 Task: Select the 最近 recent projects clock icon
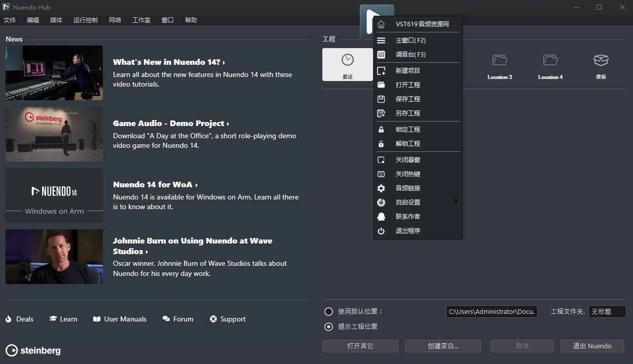pyautogui.click(x=347, y=60)
